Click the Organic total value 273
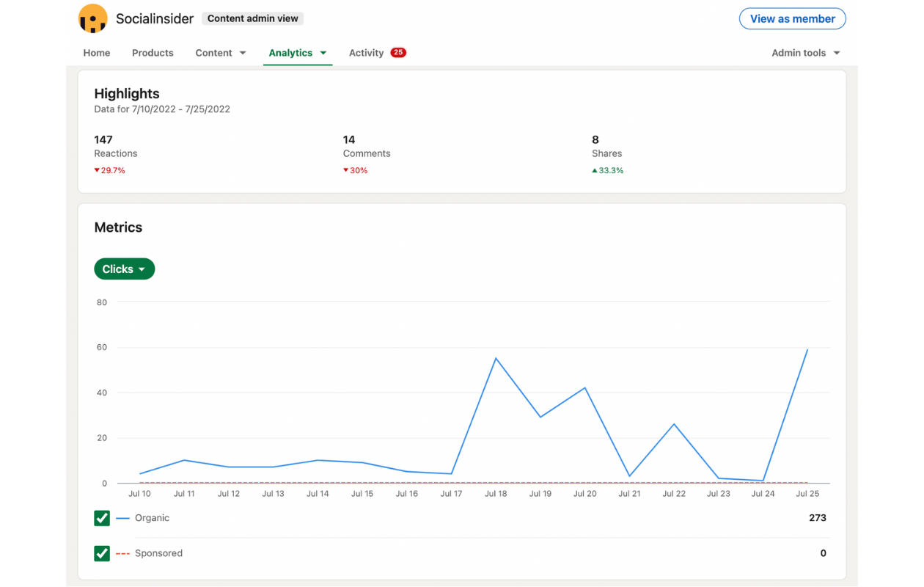Viewport: 924px width, 587px height. click(x=818, y=518)
